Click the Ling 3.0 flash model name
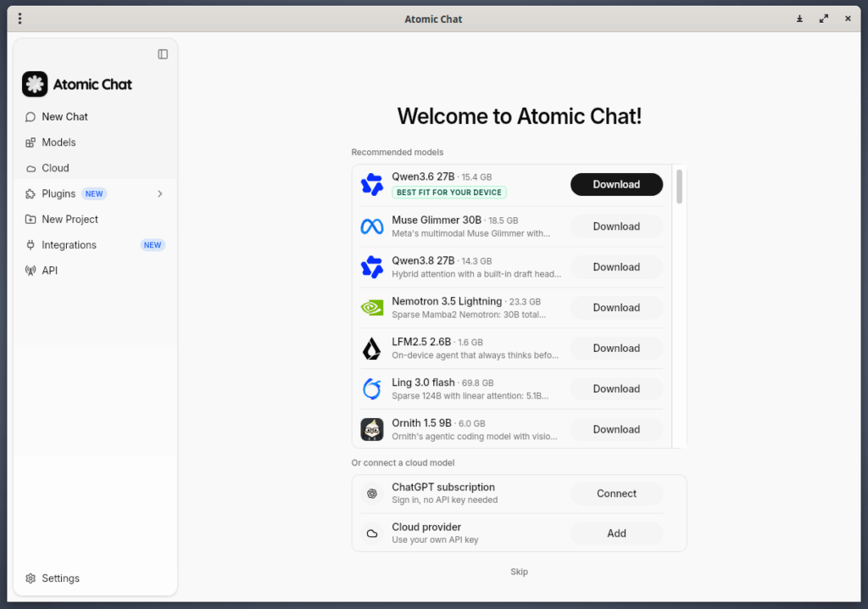The height and width of the screenshot is (609, 868). click(423, 383)
